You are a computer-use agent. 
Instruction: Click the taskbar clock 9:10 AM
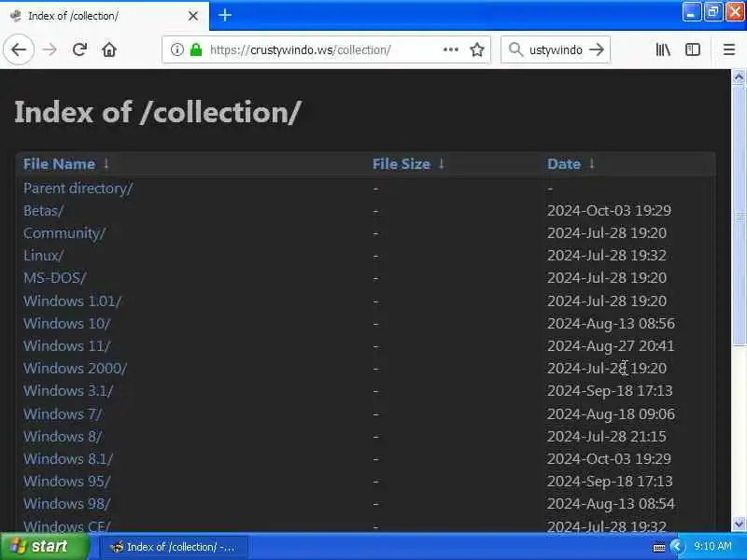click(x=712, y=546)
